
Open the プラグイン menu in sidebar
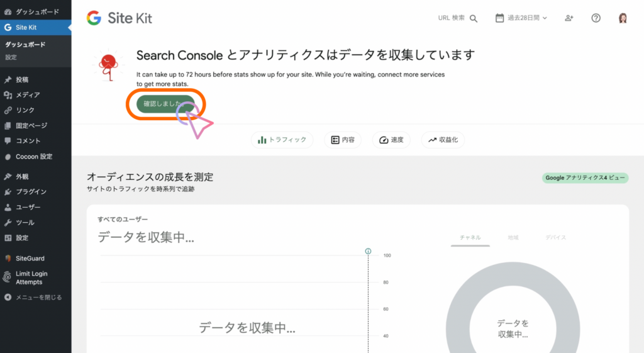pyautogui.click(x=31, y=191)
